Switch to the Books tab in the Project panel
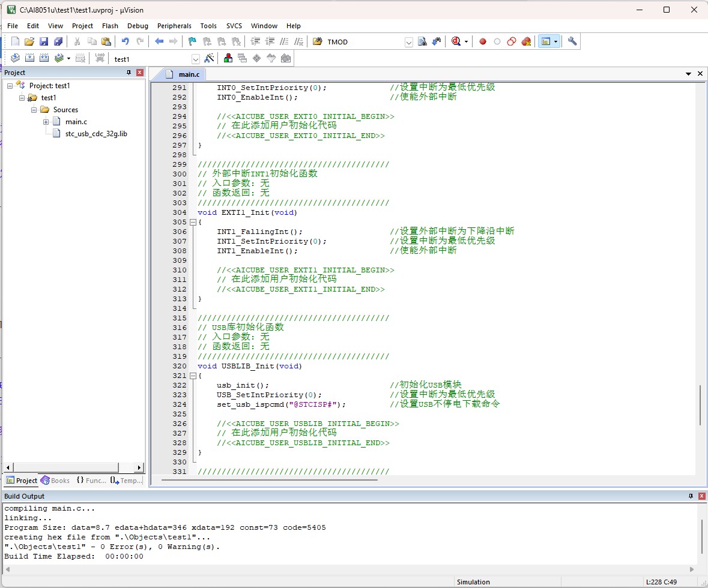 [55, 481]
